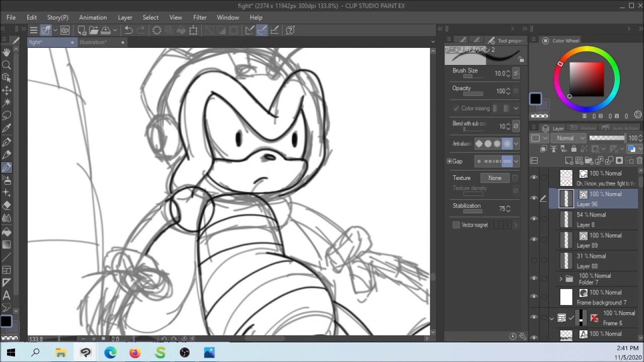Toggle Lock layer icon

pos(574,149)
